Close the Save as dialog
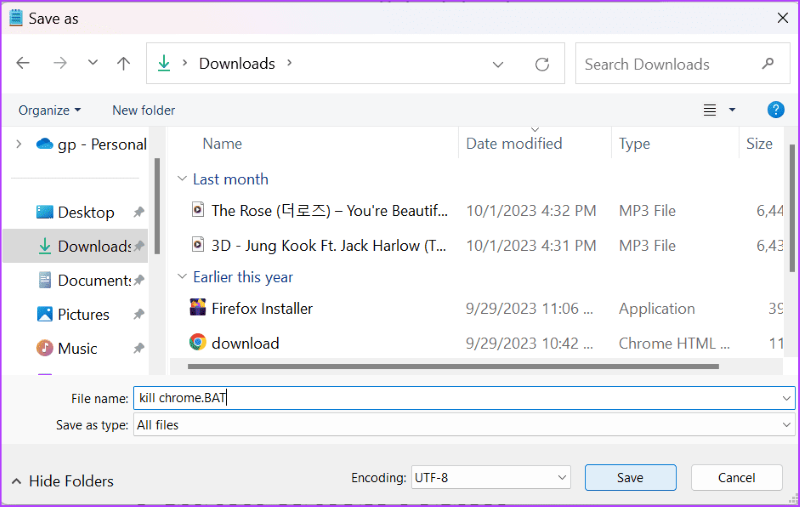Image resolution: width=800 pixels, height=507 pixels. pyautogui.click(x=783, y=18)
